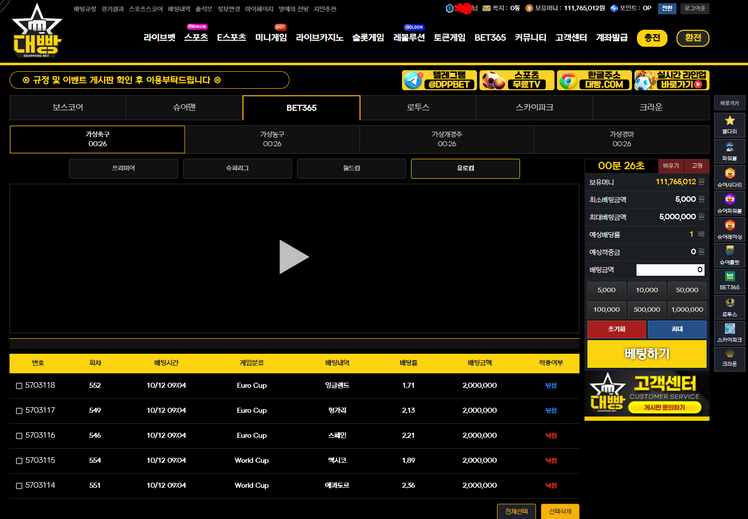The image size is (748, 519).
Task: Click the 크라운 crown sidebar icon
Action: (x=730, y=358)
